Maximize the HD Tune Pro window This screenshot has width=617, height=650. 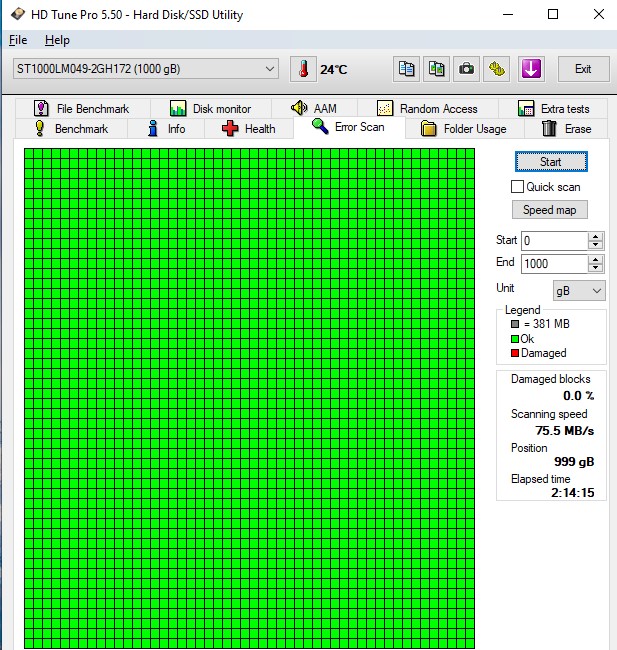tap(553, 15)
